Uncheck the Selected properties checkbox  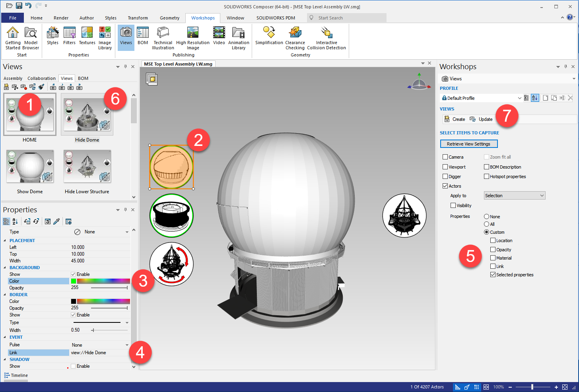point(493,275)
